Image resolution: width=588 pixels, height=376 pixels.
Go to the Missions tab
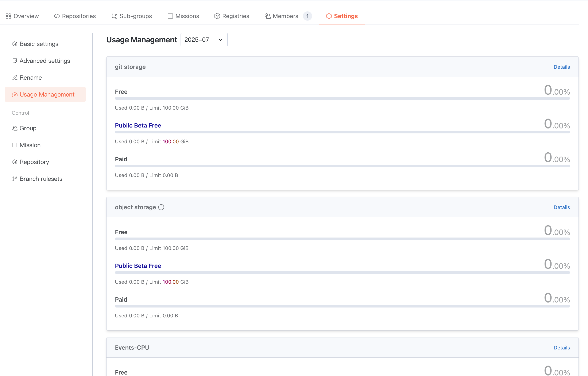click(183, 16)
